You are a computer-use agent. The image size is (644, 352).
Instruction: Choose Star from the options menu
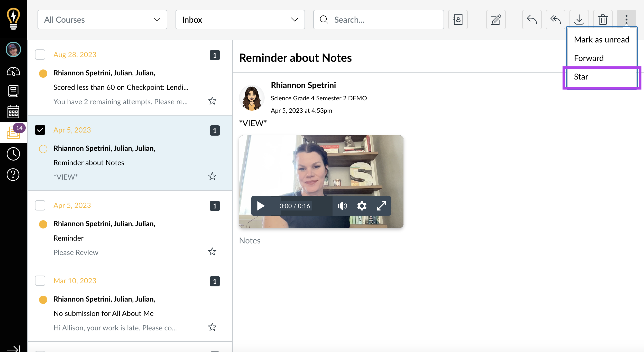[x=601, y=77]
